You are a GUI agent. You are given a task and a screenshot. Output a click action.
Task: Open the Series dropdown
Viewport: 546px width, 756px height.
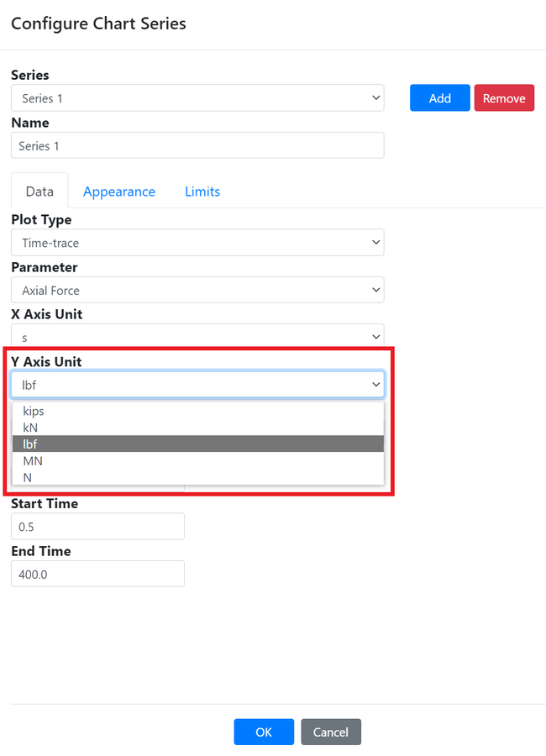[197, 98]
